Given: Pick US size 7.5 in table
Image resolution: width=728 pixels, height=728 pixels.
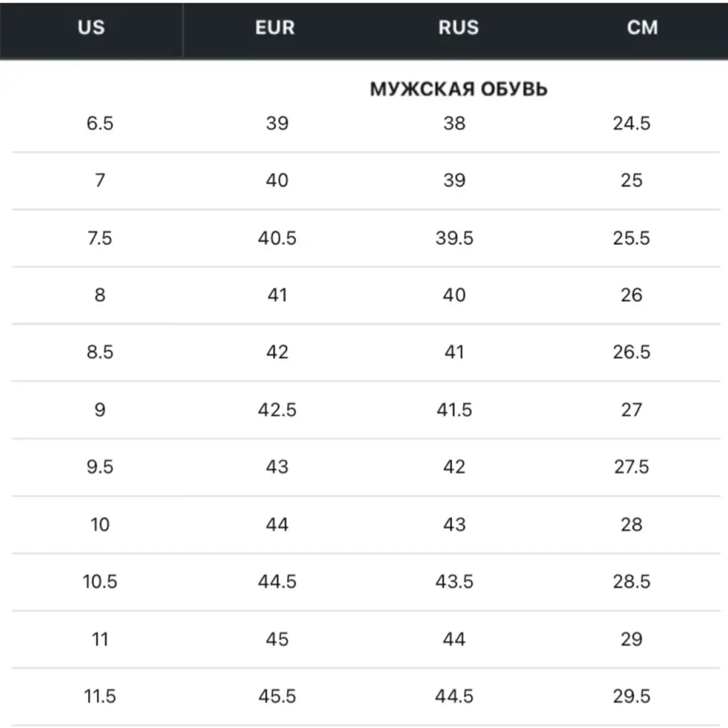Looking at the screenshot, I should tap(100, 238).
